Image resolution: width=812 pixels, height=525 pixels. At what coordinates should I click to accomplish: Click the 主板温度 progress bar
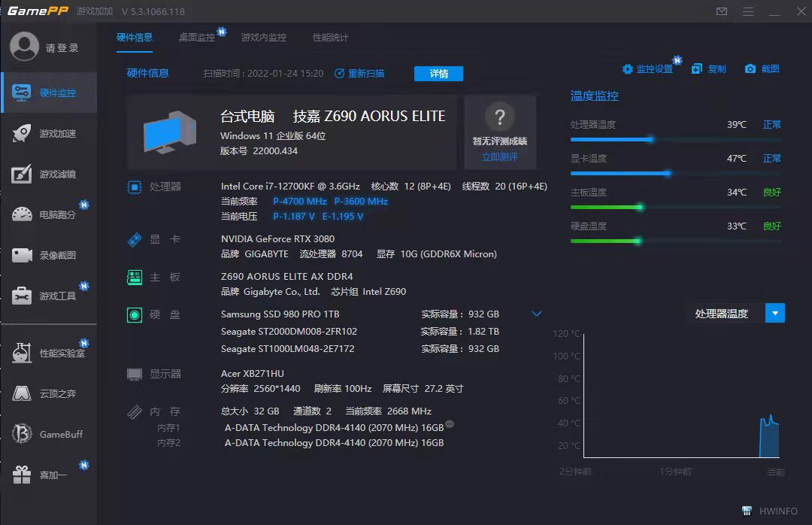point(676,208)
